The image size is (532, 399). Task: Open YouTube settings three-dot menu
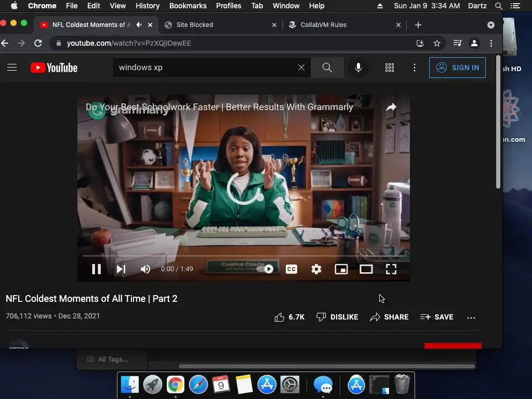(x=414, y=68)
